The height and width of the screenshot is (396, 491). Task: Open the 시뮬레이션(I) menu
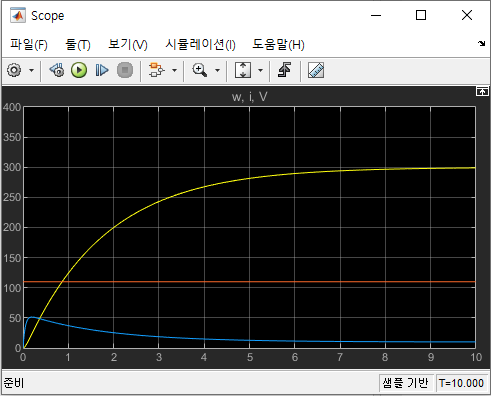pos(201,44)
